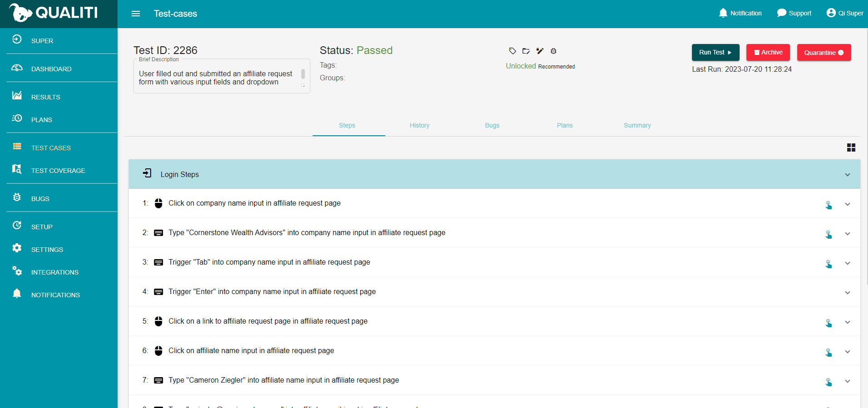The width and height of the screenshot is (868, 408).
Task: Archive this test case
Action: (768, 52)
